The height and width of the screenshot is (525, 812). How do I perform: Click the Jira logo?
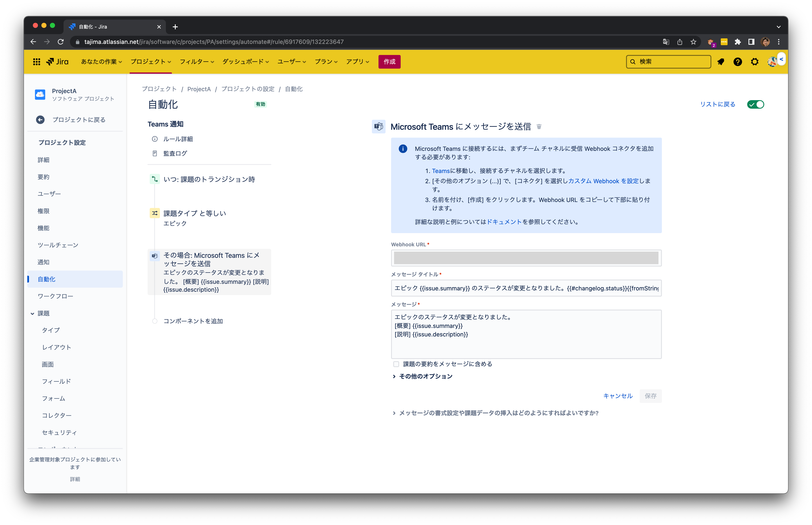click(x=57, y=62)
